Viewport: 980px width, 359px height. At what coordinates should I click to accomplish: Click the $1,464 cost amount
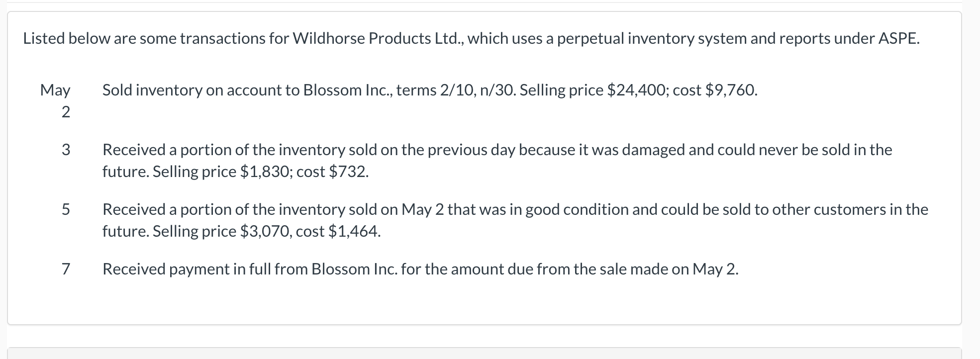click(353, 231)
